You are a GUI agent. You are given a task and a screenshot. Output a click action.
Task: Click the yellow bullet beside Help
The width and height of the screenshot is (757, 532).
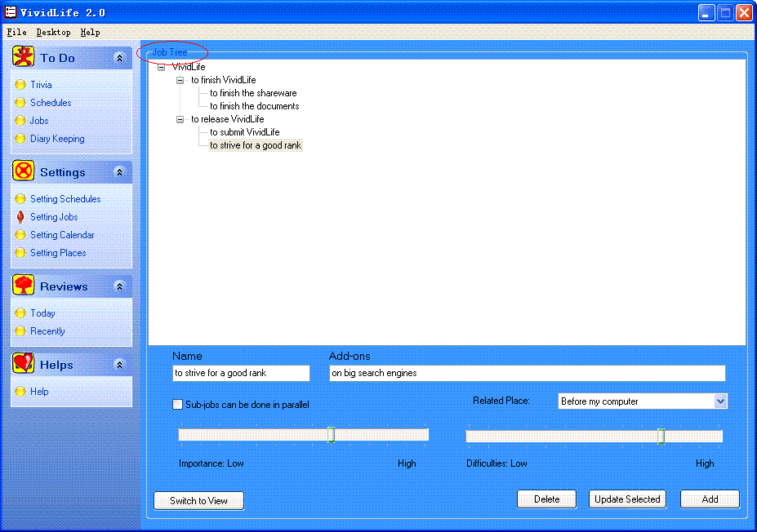(x=20, y=392)
